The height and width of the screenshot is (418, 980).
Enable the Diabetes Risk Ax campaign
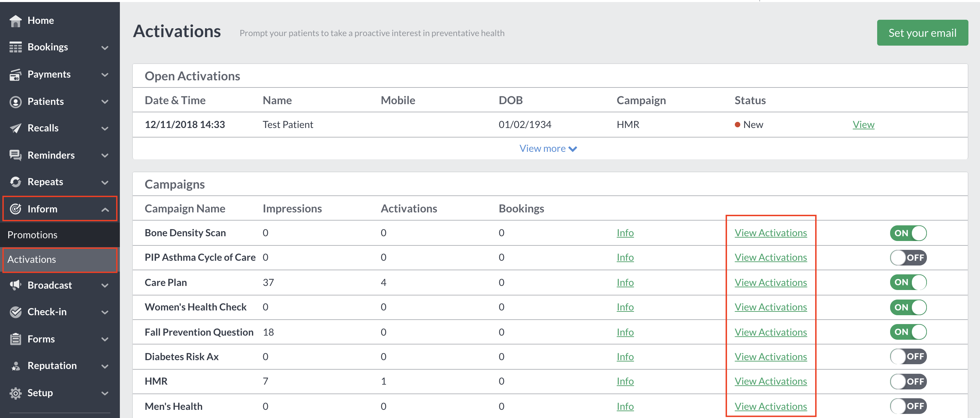908,357
